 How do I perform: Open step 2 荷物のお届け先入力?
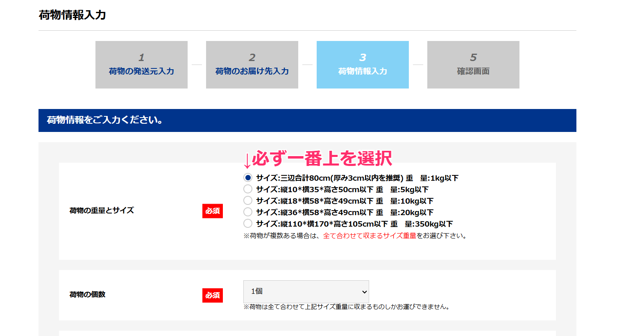coord(252,65)
